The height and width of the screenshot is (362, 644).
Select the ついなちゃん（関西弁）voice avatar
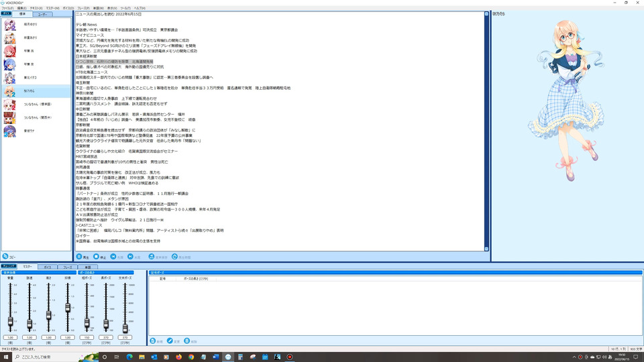[x=9, y=118]
